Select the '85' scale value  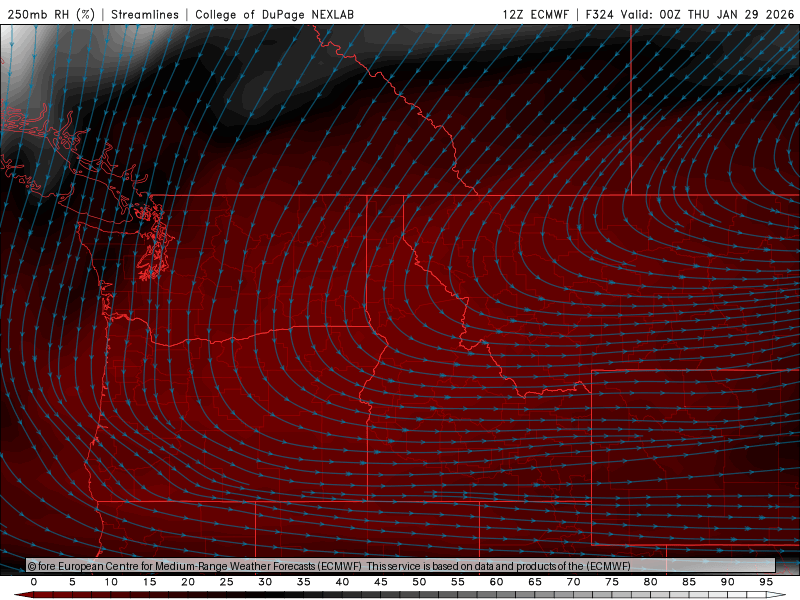[x=689, y=582]
